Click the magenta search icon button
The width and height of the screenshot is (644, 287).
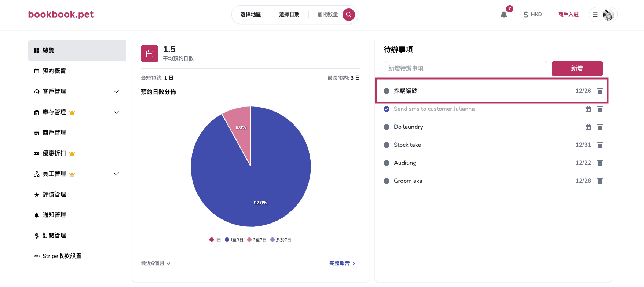click(349, 15)
